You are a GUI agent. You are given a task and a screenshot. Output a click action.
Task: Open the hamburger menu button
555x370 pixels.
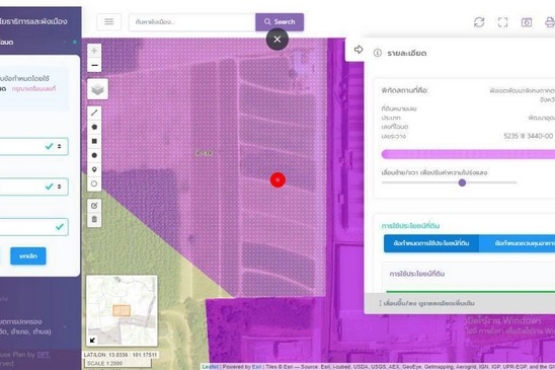pos(109,22)
